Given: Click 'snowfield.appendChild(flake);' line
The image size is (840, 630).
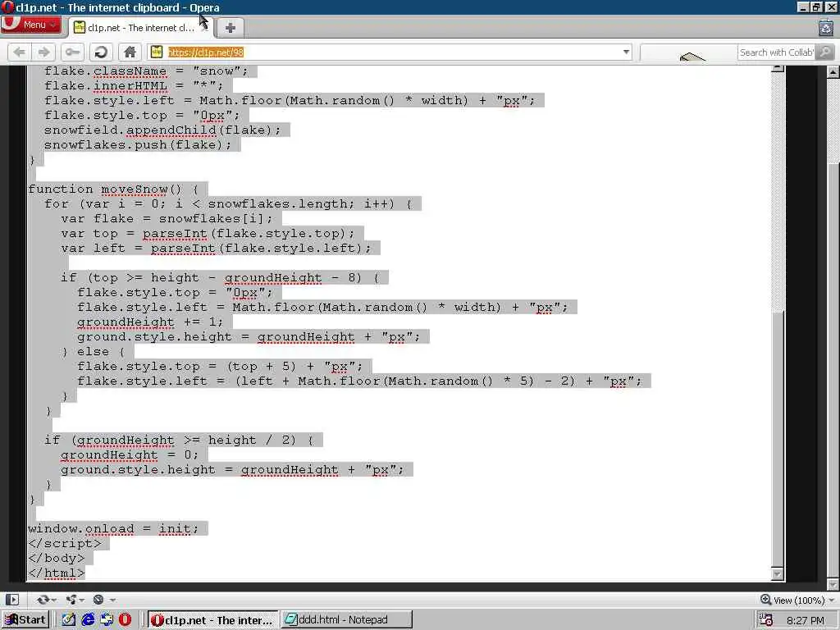Looking at the screenshot, I should point(162,130).
